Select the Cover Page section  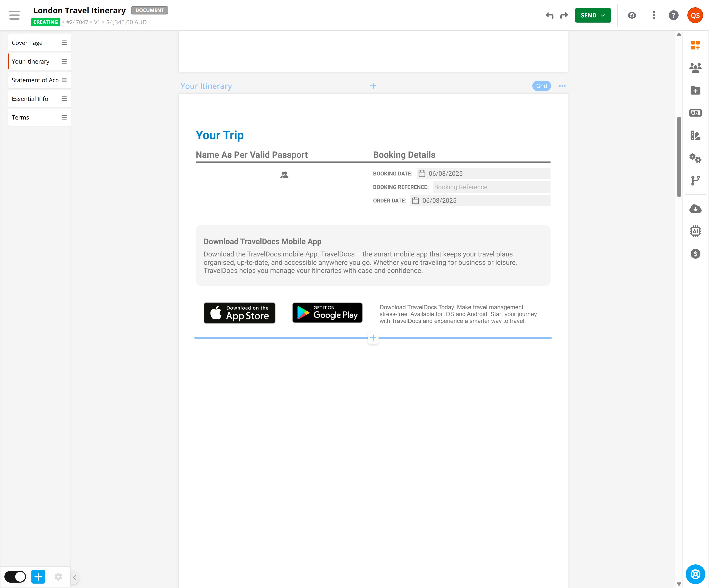click(27, 43)
